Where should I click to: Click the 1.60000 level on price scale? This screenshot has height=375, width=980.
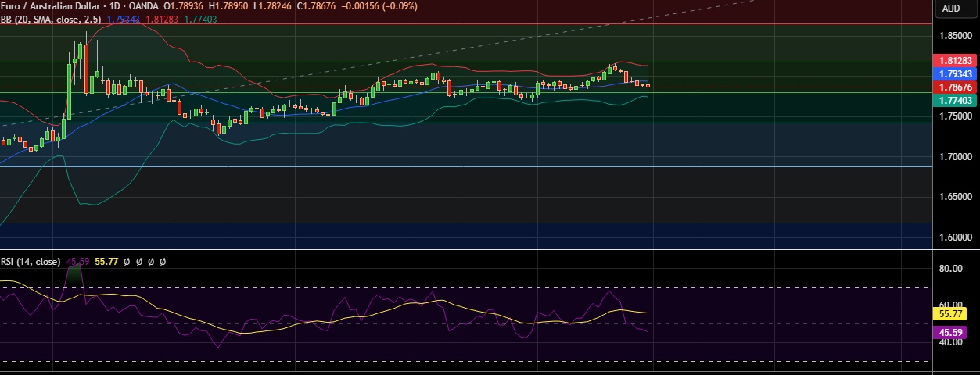pos(955,237)
